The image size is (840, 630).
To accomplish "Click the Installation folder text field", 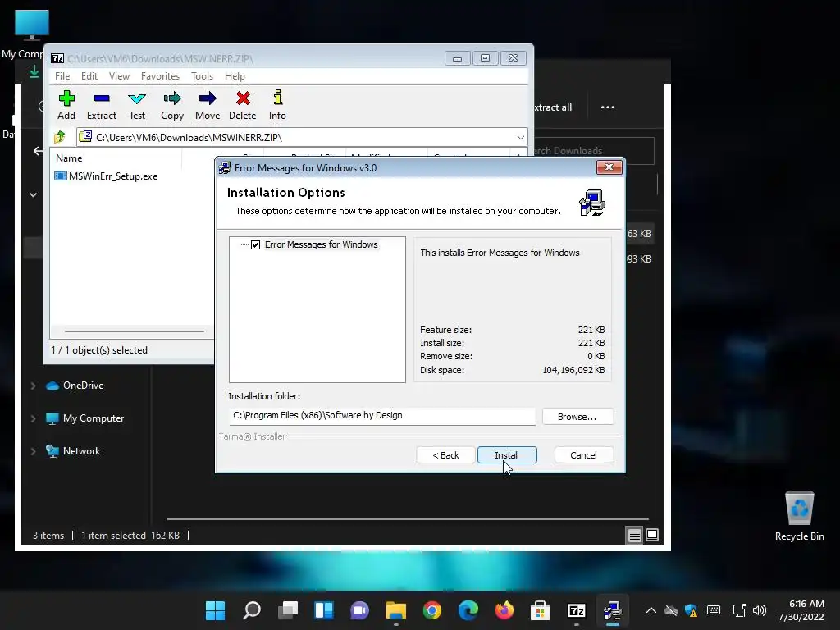I will pos(382,416).
